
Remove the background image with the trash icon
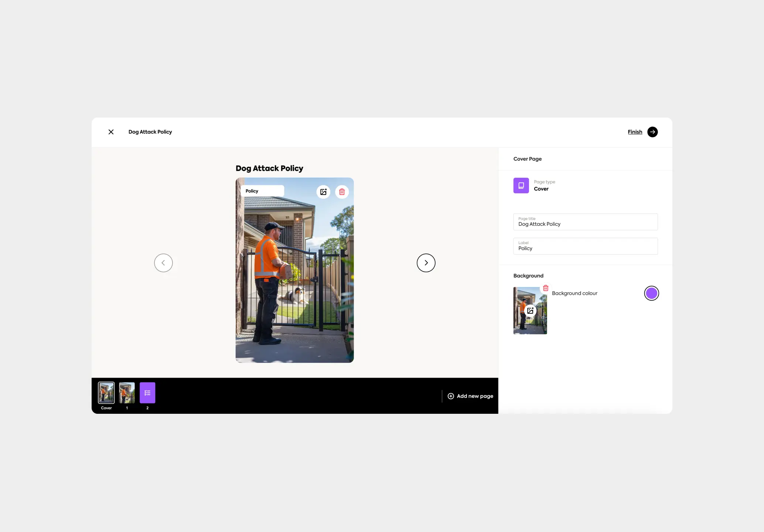(546, 288)
